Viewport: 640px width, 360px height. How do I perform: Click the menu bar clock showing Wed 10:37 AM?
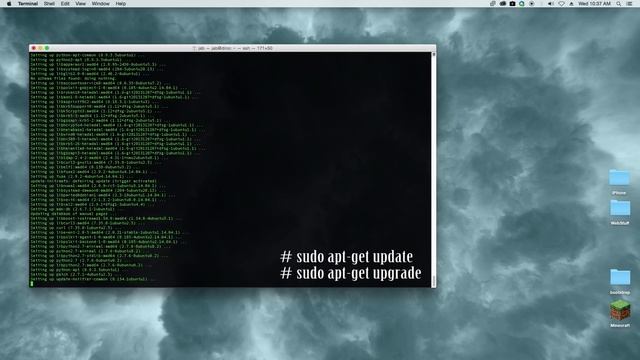pos(595,4)
